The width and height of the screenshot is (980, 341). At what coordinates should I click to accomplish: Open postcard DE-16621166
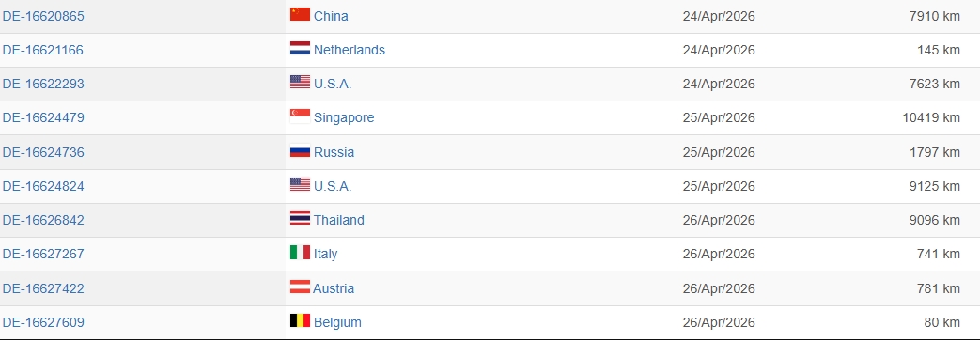click(42, 50)
